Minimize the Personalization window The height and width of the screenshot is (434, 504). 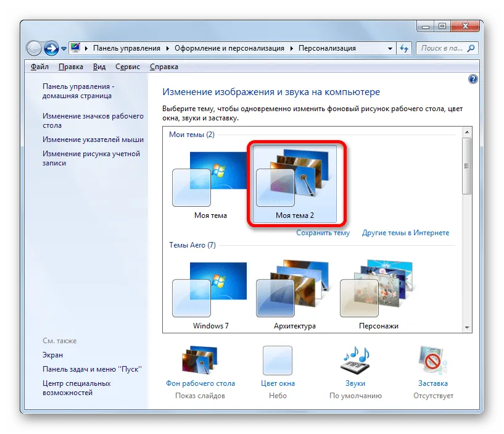(x=426, y=27)
